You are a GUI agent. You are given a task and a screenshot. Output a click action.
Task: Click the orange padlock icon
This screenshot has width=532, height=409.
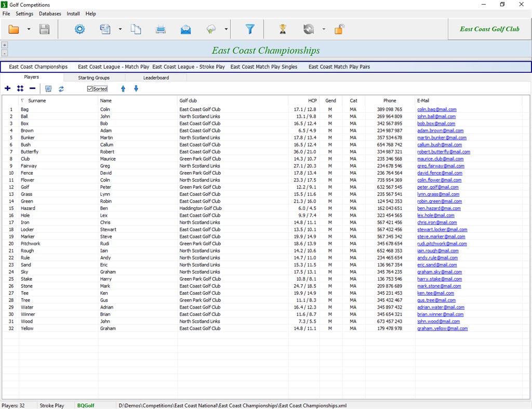[339, 29]
